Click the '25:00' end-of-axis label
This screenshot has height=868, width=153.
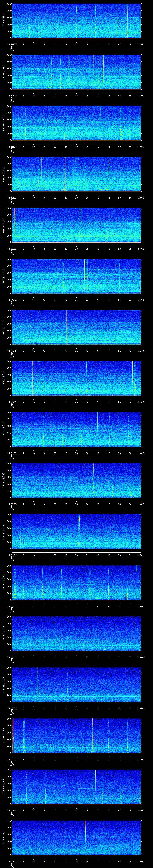tap(141, 453)
